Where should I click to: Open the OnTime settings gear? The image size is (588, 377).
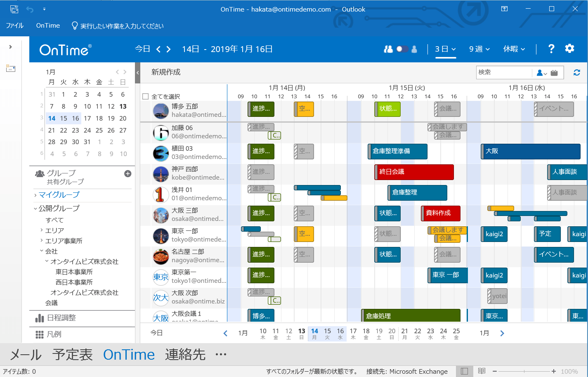point(569,49)
